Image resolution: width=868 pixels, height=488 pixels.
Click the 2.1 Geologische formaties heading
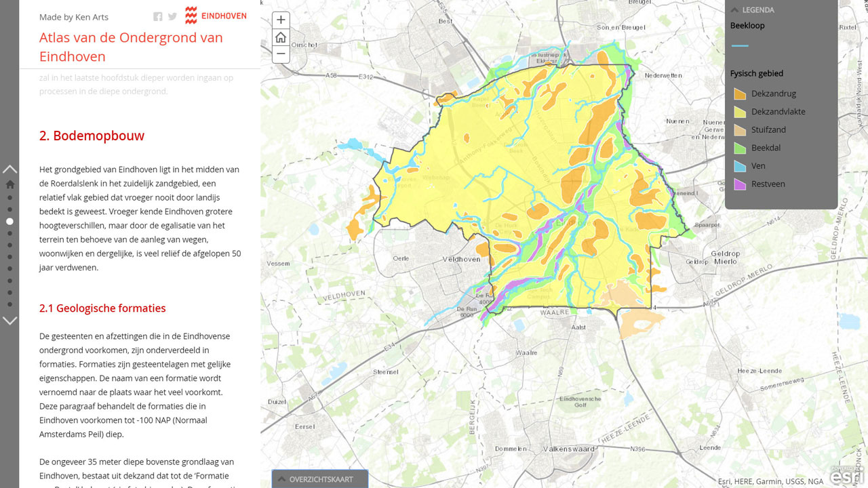[x=102, y=308]
